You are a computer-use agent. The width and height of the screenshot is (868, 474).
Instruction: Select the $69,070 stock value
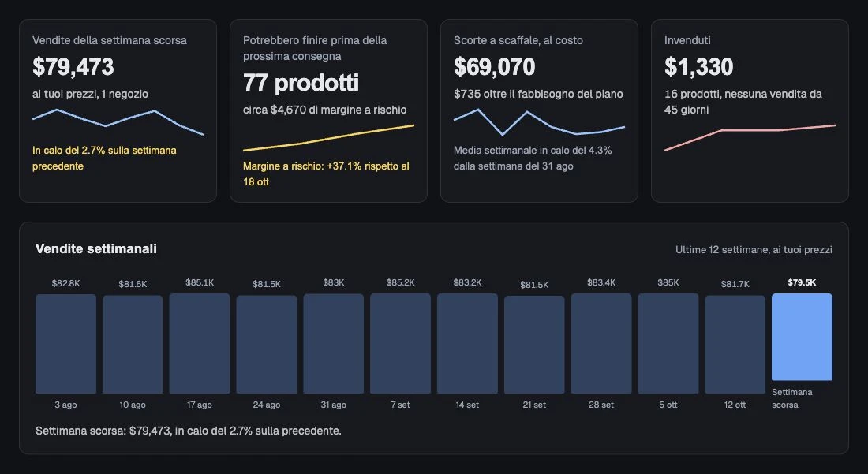click(494, 67)
